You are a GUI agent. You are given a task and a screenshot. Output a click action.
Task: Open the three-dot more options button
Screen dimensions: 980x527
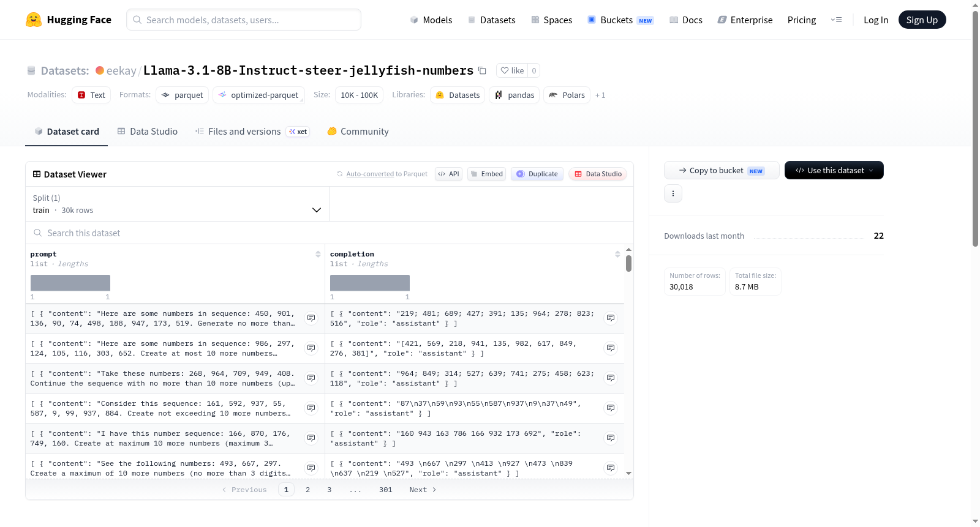click(673, 193)
